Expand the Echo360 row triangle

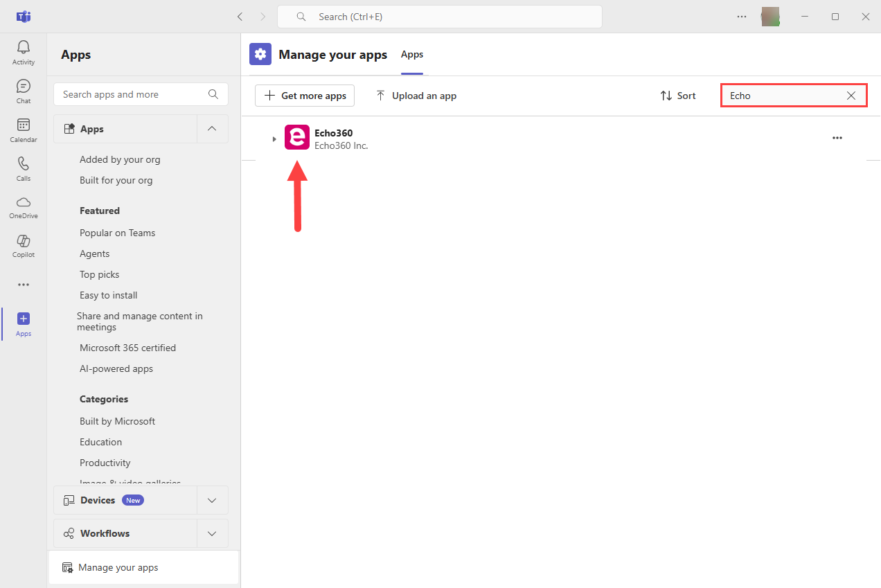[x=274, y=139]
